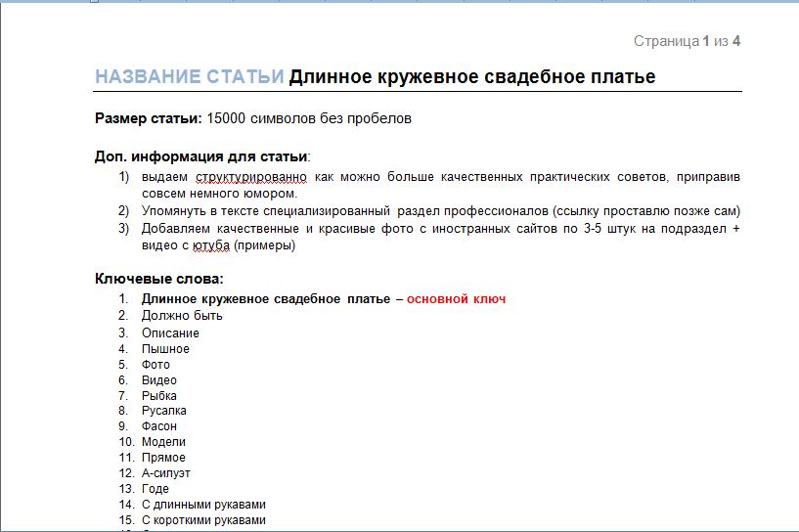Click keyword 'Описание'
799x532 pixels.
[170, 333]
